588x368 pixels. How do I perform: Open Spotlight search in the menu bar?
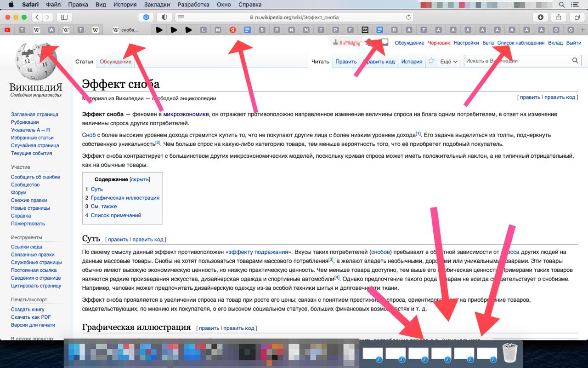pos(562,5)
